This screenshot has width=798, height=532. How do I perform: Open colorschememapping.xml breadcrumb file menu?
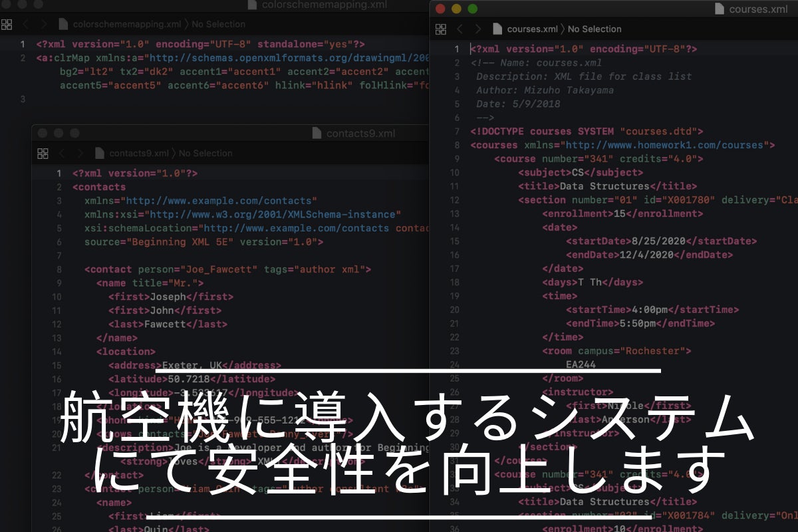coord(126,25)
